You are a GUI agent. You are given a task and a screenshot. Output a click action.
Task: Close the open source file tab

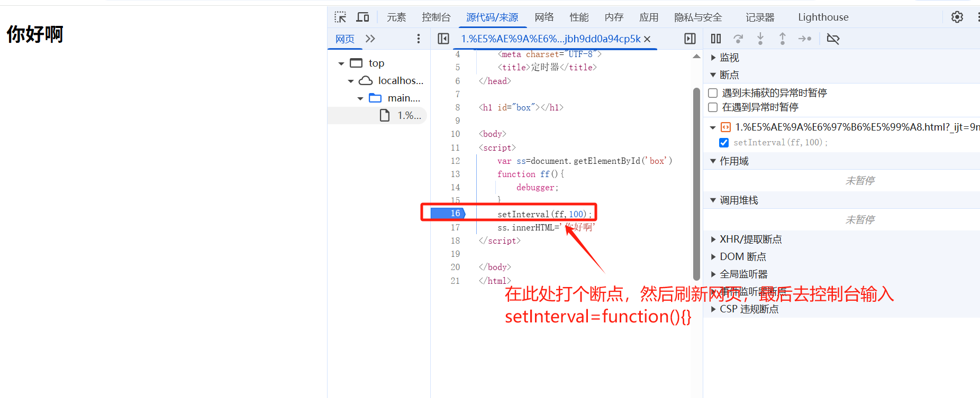[x=647, y=39]
